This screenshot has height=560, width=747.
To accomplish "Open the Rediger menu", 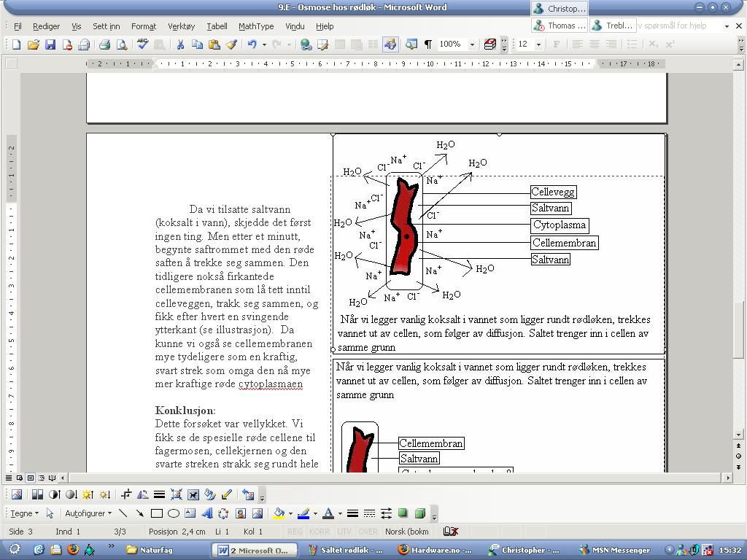I will tap(46, 26).
